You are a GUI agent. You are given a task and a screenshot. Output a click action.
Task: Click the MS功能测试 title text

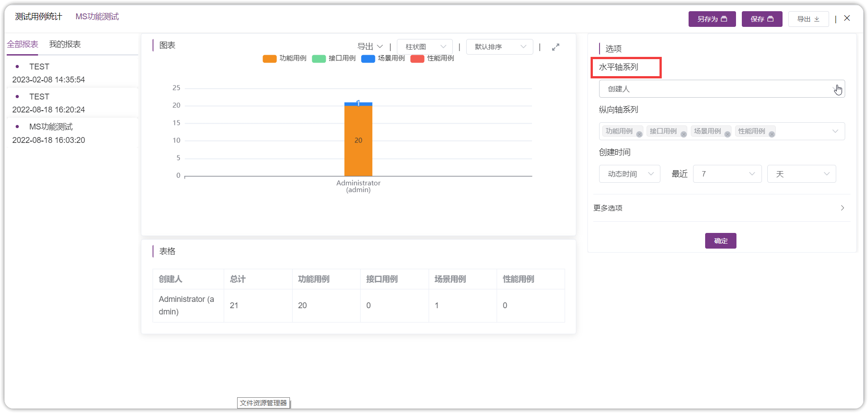pos(97,17)
